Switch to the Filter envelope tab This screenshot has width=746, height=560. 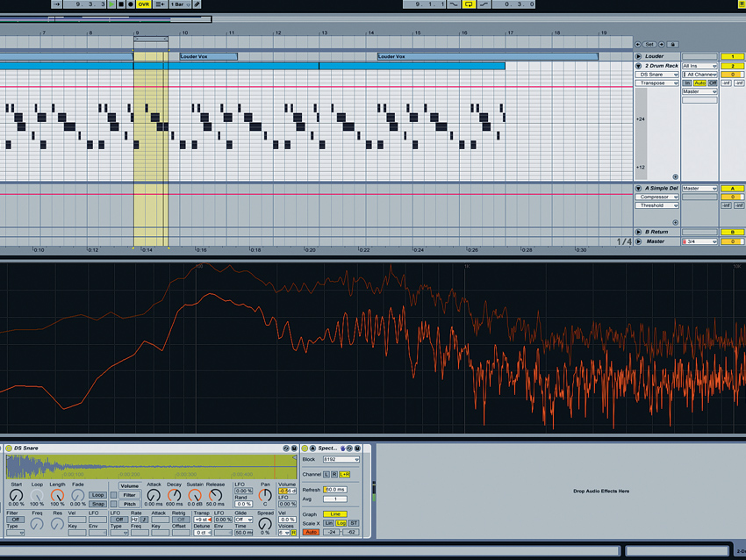(129, 495)
